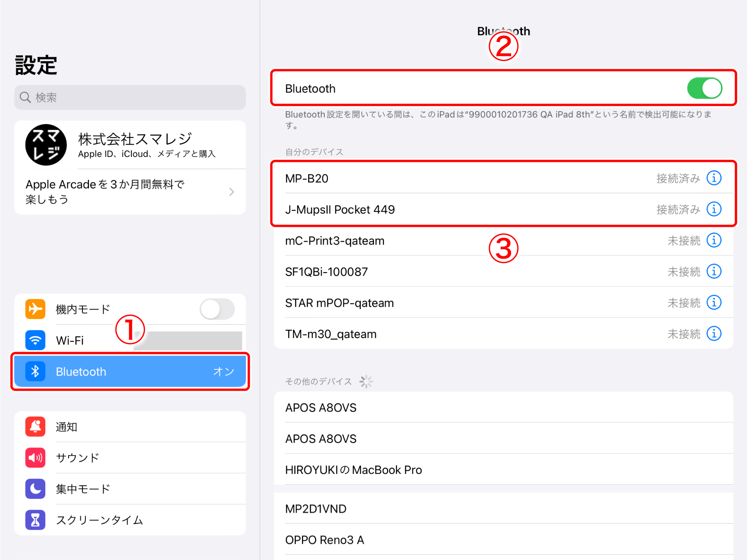747x560 pixels.
Task: Toggle 機内モード switch on
Action: [x=217, y=309]
